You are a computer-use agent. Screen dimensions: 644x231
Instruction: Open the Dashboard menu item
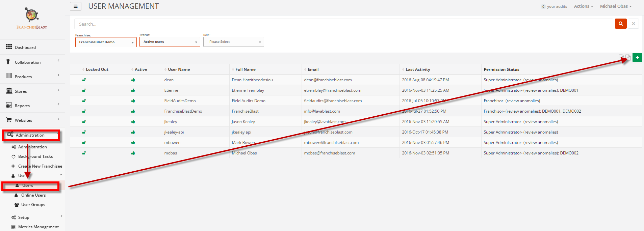tap(25, 48)
